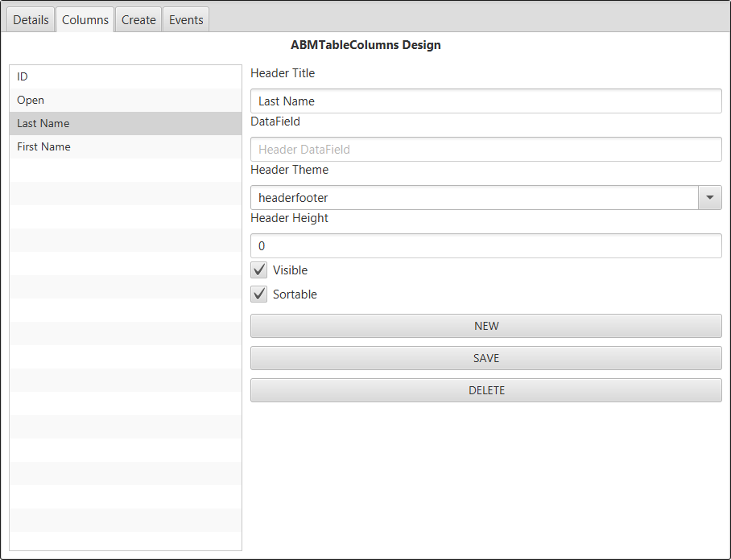This screenshot has width=731, height=560.
Task: Click the Header Title text field
Action: [485, 101]
